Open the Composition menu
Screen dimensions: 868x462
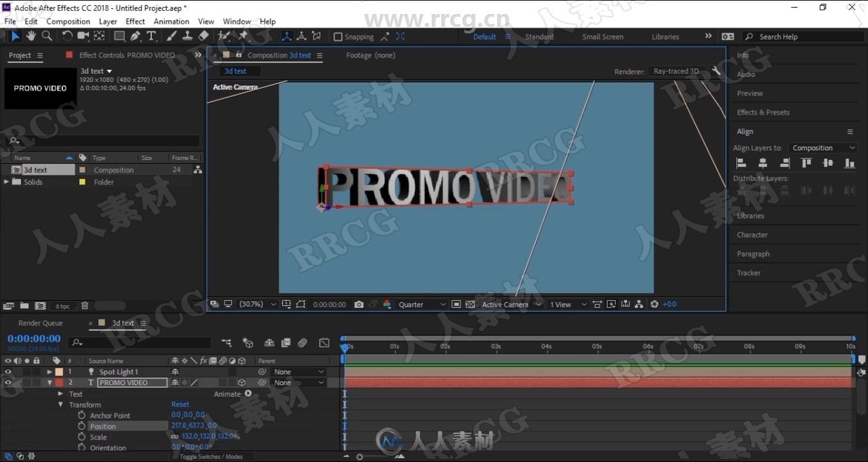[68, 21]
